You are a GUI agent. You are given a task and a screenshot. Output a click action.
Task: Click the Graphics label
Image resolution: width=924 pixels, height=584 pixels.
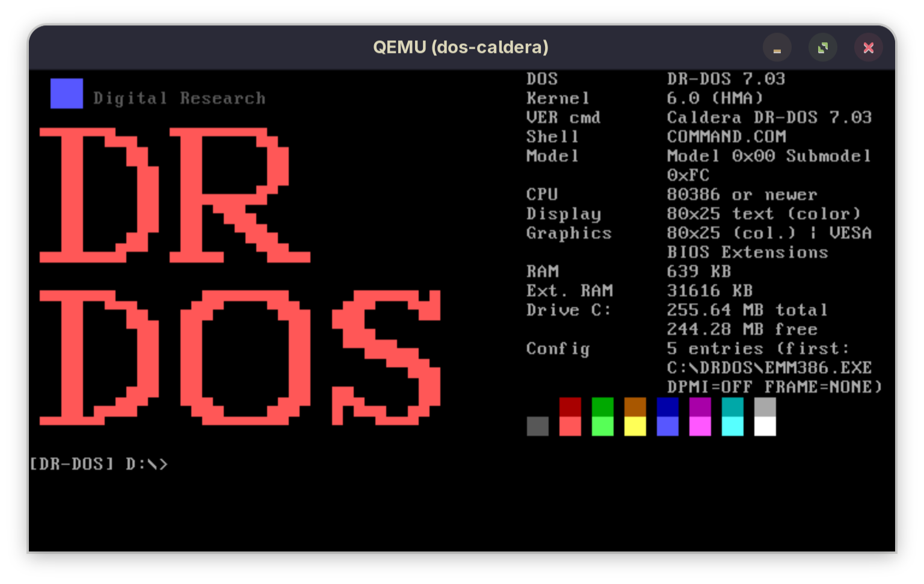point(569,234)
